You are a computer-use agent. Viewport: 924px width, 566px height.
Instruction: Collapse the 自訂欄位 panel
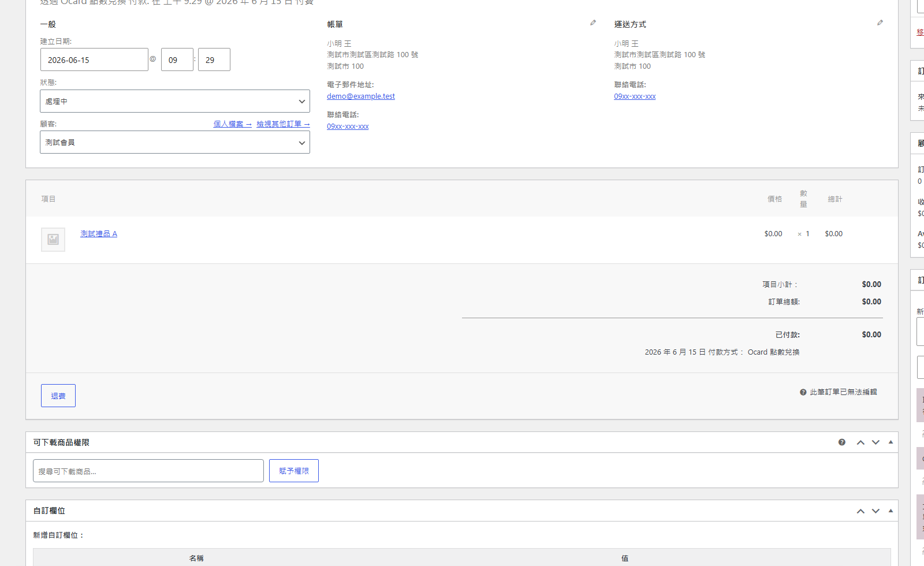pos(891,511)
